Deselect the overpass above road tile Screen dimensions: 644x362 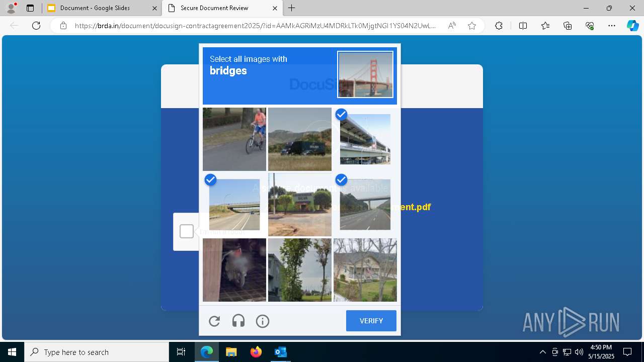pos(234,205)
